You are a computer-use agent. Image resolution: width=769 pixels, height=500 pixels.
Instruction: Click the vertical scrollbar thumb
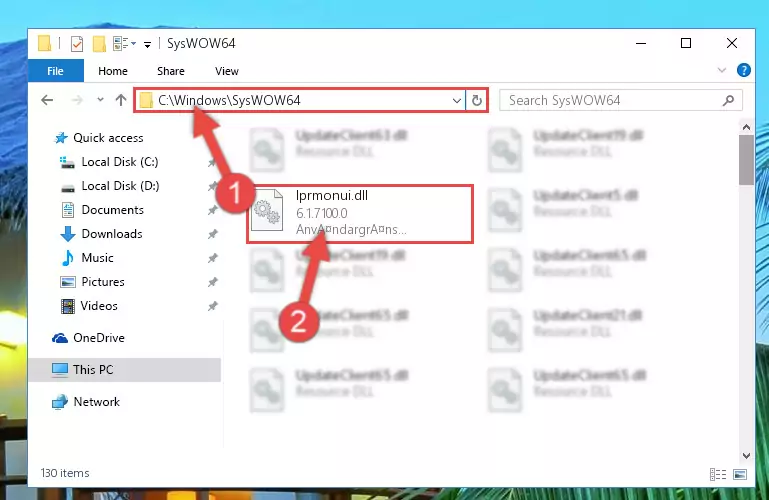click(x=746, y=160)
